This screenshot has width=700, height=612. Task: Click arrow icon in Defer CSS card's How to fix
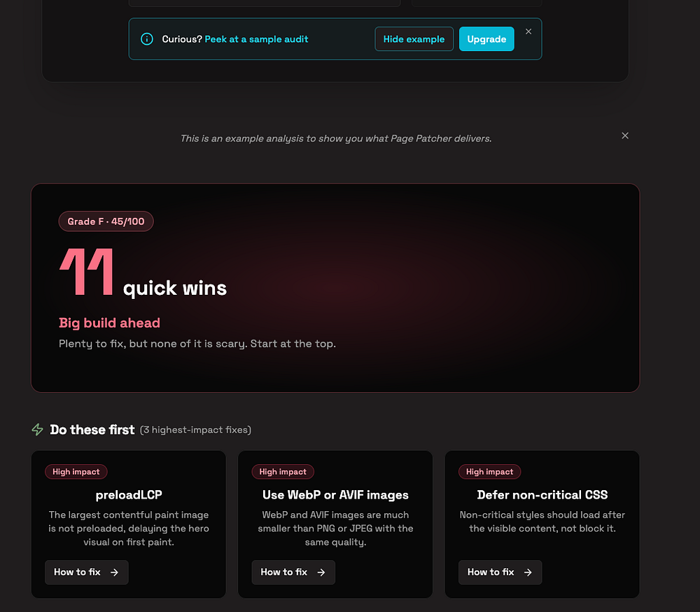(528, 572)
